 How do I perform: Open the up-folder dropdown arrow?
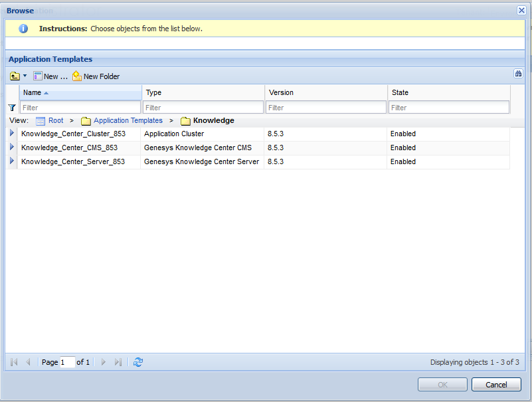click(x=25, y=76)
